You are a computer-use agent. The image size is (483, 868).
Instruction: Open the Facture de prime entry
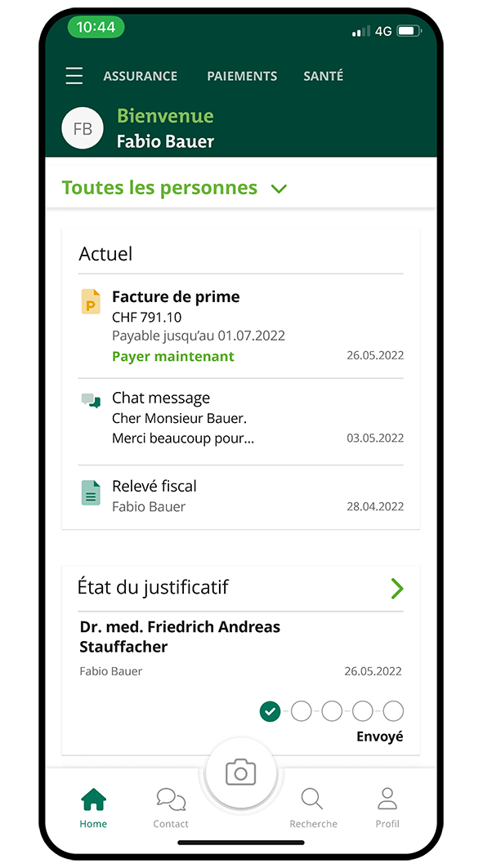pos(241,326)
